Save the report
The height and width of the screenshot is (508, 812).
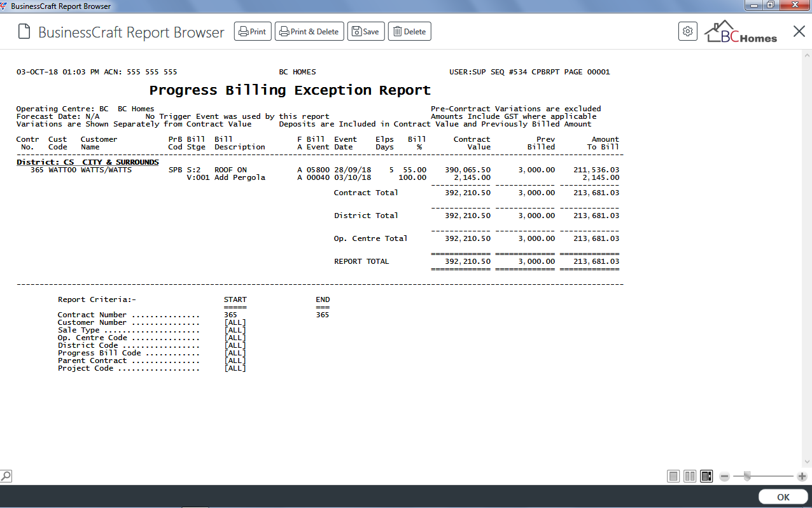pos(366,31)
